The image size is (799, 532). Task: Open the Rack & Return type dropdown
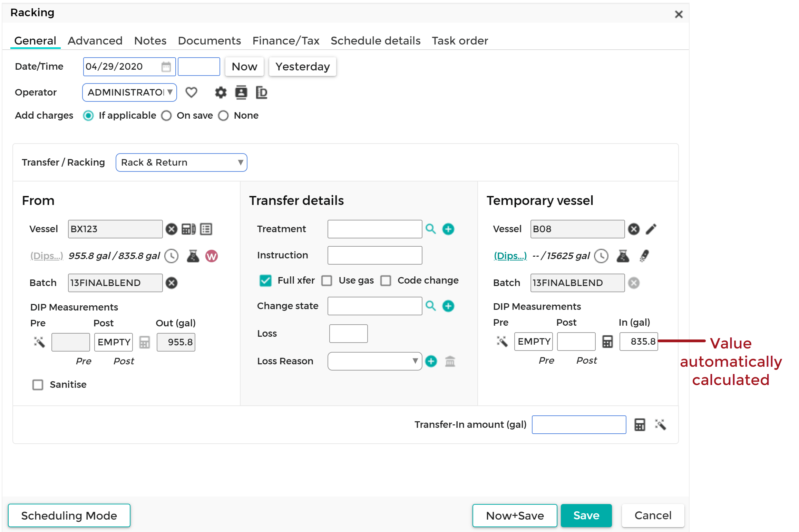coord(181,162)
